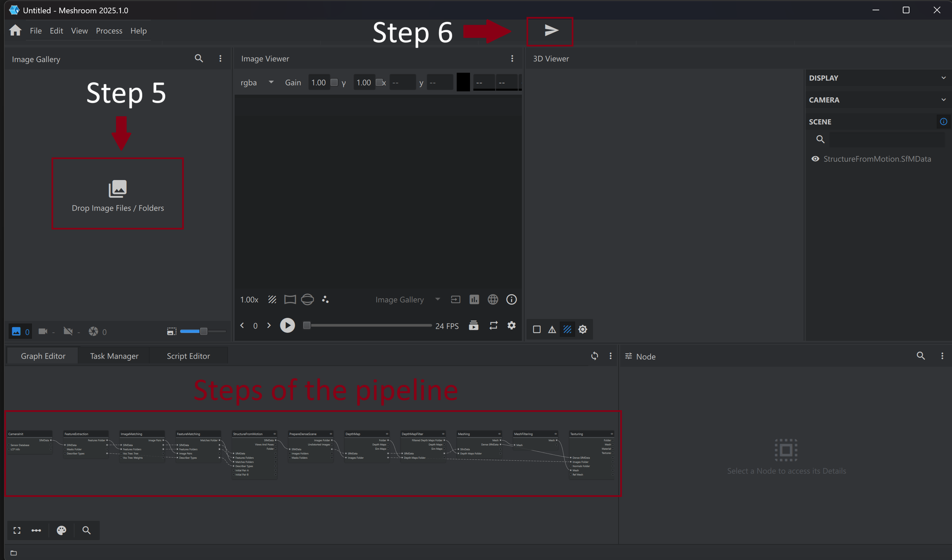Select StructureFromMotion.SfMData in the scene list
The image size is (952, 560).
877,159
